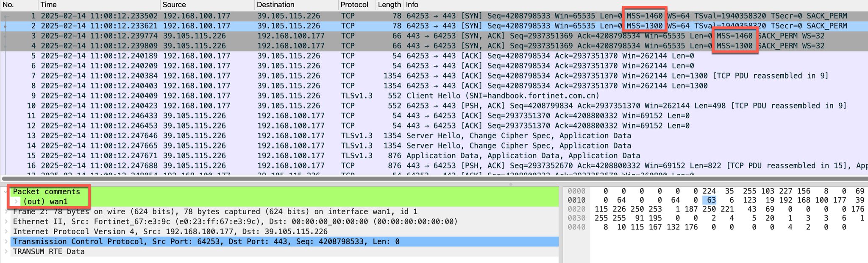Click byte 167 in hex row 0040

(655, 227)
